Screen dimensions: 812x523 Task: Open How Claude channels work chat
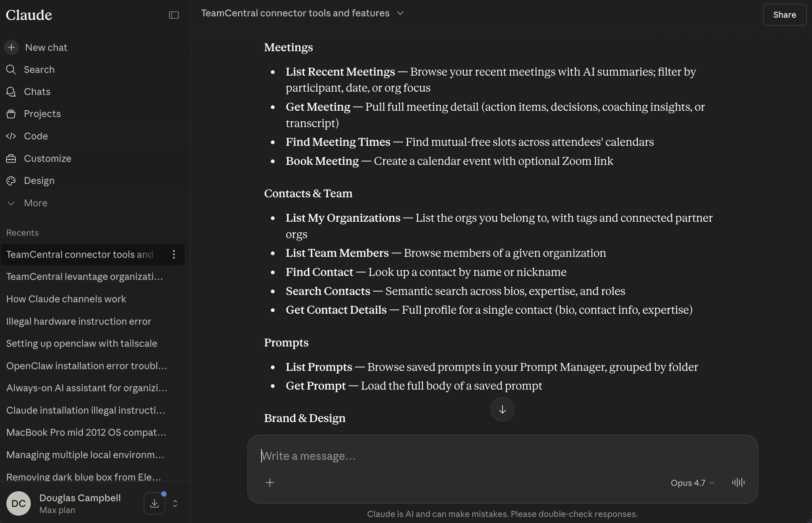click(x=92, y=299)
